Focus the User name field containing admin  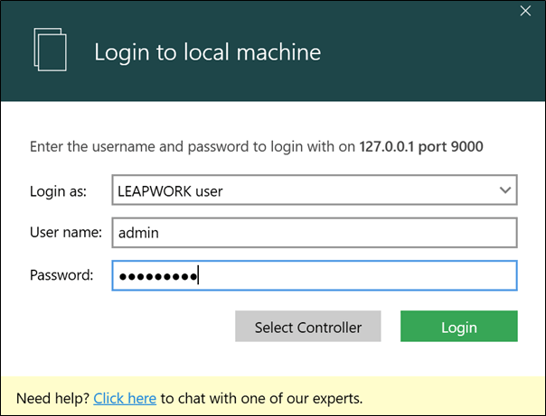[314, 233]
